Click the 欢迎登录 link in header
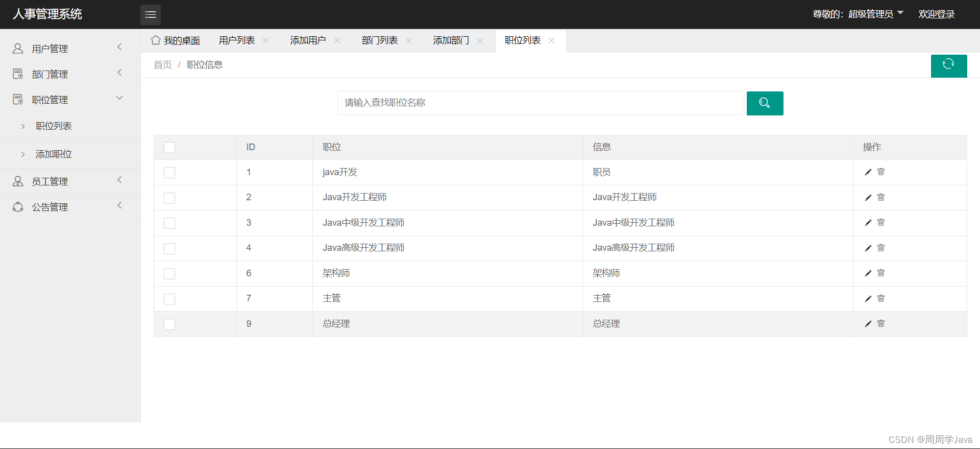 pyautogui.click(x=937, y=14)
